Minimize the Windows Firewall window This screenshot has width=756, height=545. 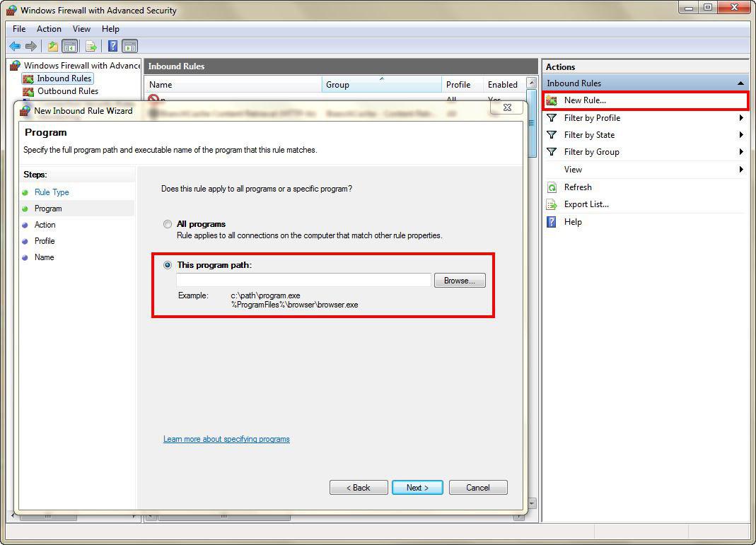tap(689, 7)
